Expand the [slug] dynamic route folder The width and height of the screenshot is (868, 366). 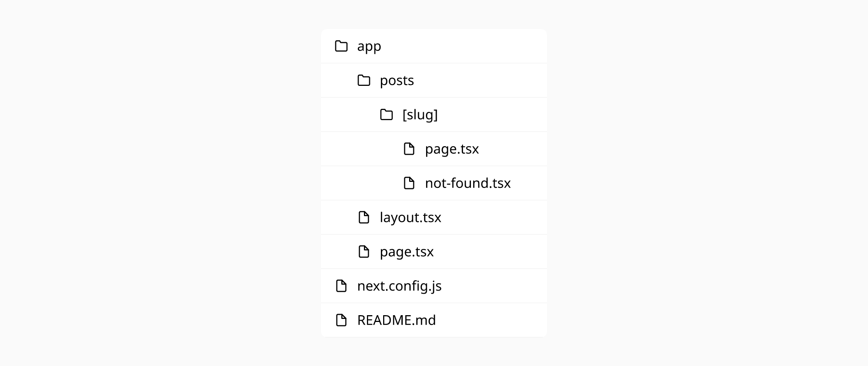pyautogui.click(x=434, y=114)
